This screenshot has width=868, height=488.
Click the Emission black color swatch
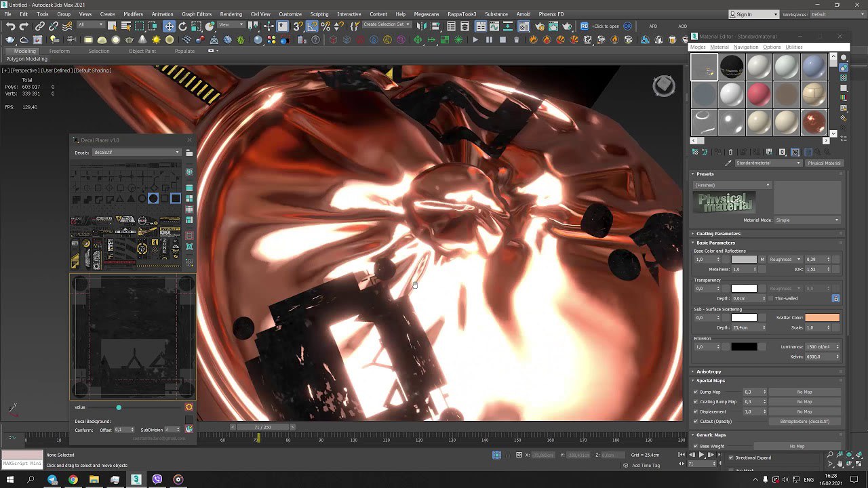pyautogui.click(x=744, y=346)
